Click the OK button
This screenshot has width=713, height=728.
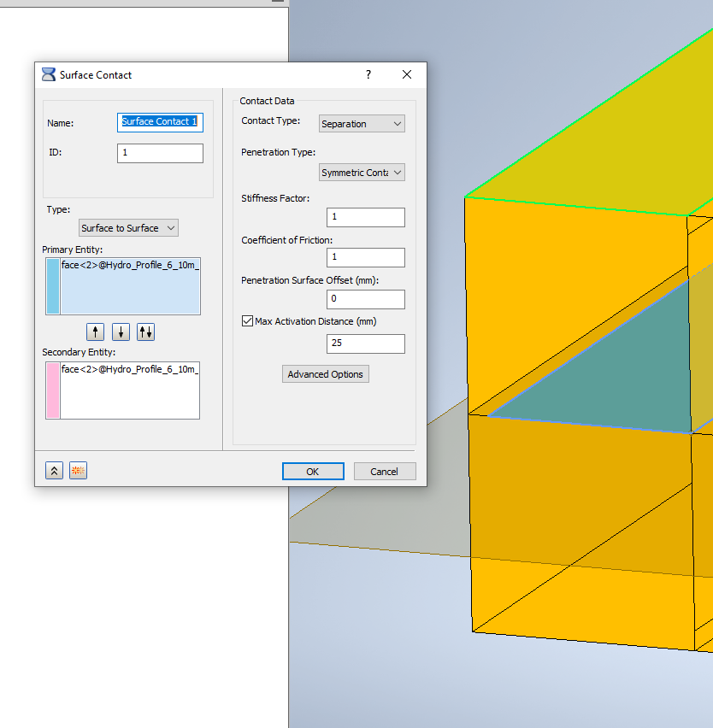tap(312, 471)
